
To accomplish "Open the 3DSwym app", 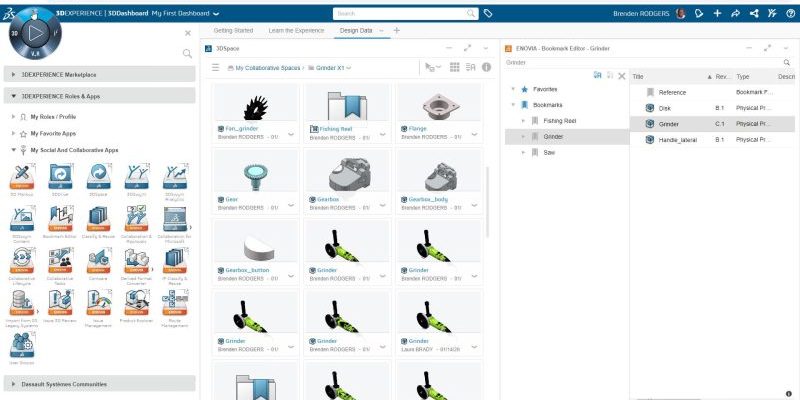I will click(137, 176).
